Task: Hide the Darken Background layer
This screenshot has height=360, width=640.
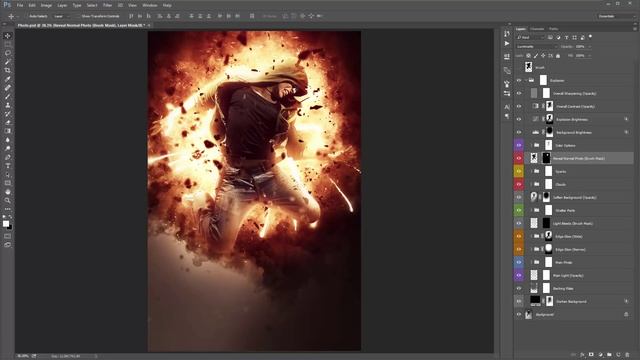Action: (x=519, y=302)
